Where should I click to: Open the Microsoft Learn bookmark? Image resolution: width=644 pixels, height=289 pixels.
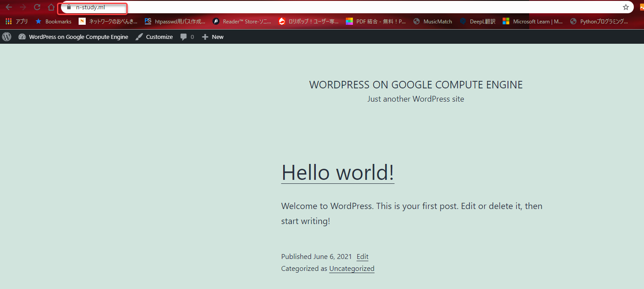(x=533, y=21)
